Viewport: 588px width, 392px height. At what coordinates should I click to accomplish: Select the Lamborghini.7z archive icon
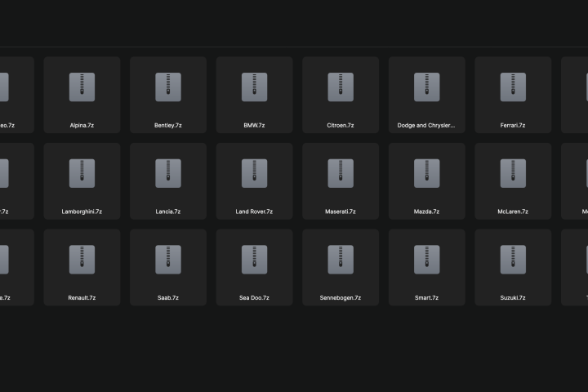tap(82, 173)
